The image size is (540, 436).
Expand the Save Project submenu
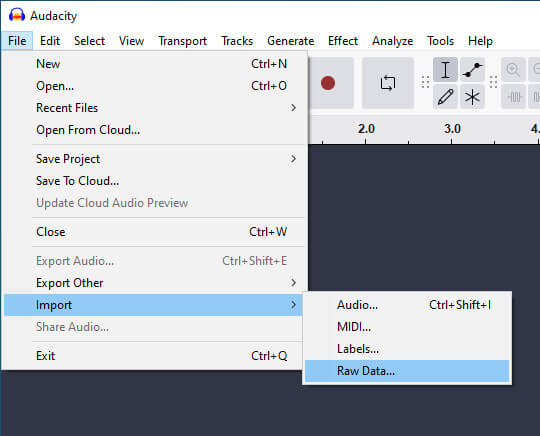pyautogui.click(x=154, y=159)
